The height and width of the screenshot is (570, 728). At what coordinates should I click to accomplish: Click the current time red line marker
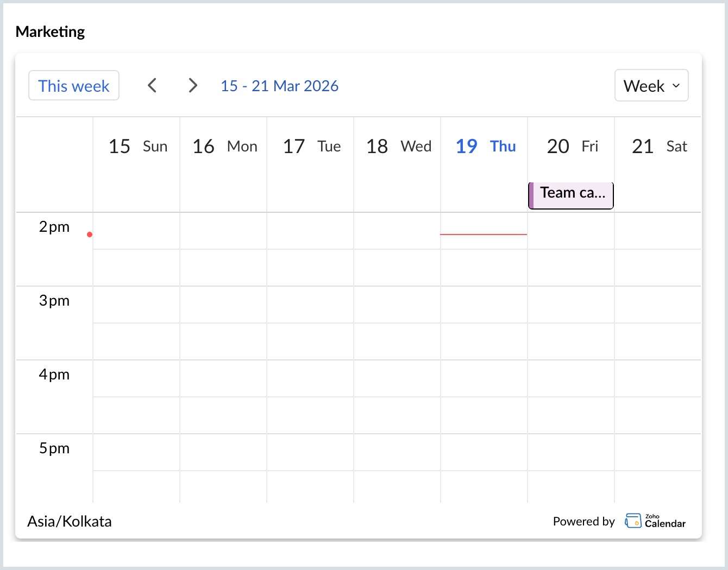point(483,235)
